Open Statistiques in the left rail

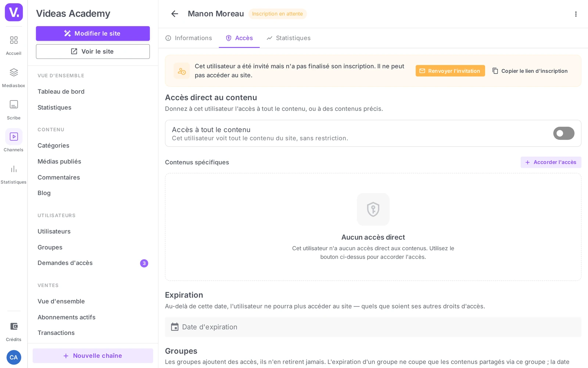coord(14,174)
